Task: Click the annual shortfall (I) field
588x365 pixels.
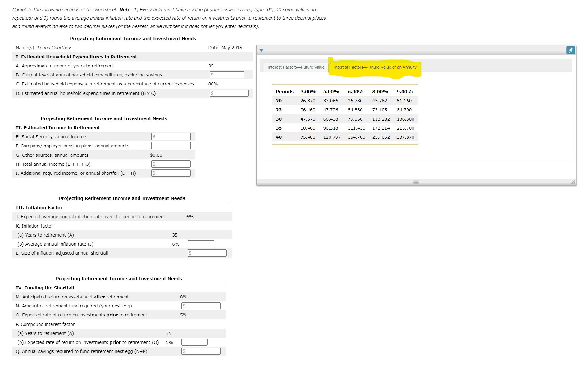Action: click(x=171, y=173)
